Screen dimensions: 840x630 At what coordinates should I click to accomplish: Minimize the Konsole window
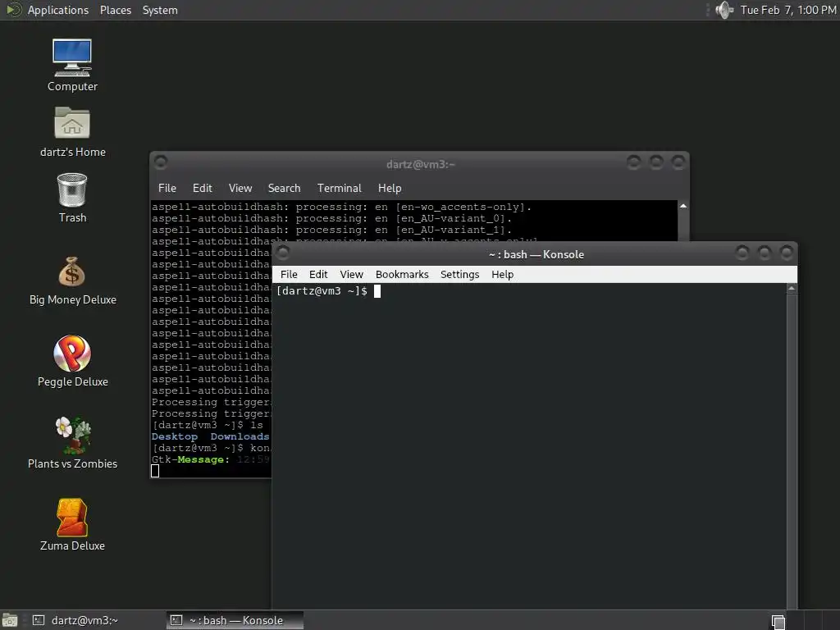click(742, 253)
